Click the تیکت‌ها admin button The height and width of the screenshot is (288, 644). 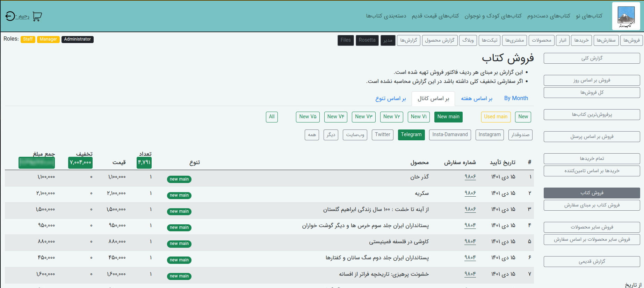click(489, 40)
